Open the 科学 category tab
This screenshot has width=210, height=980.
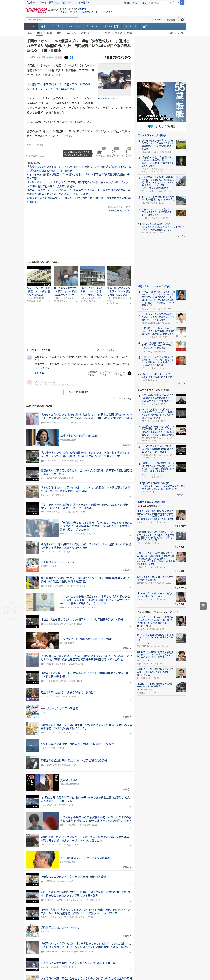pos(107,33)
